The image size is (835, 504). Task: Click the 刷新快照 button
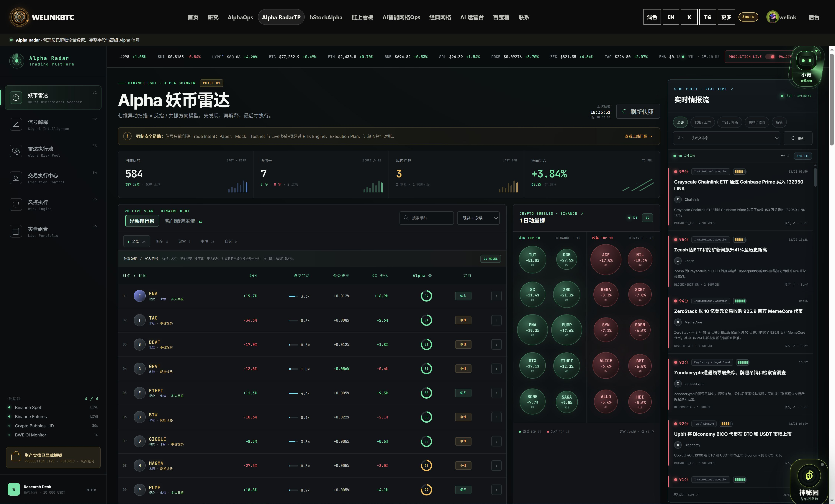[x=638, y=112]
